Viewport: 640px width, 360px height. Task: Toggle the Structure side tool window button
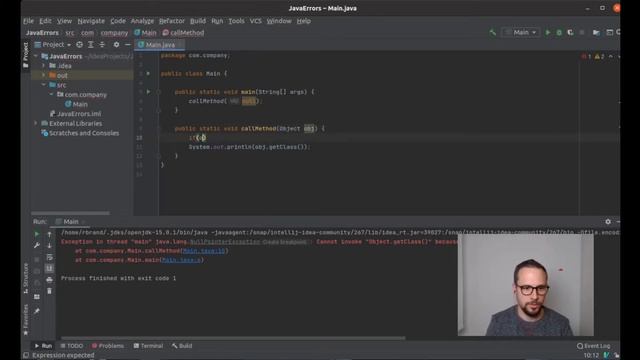point(26,278)
